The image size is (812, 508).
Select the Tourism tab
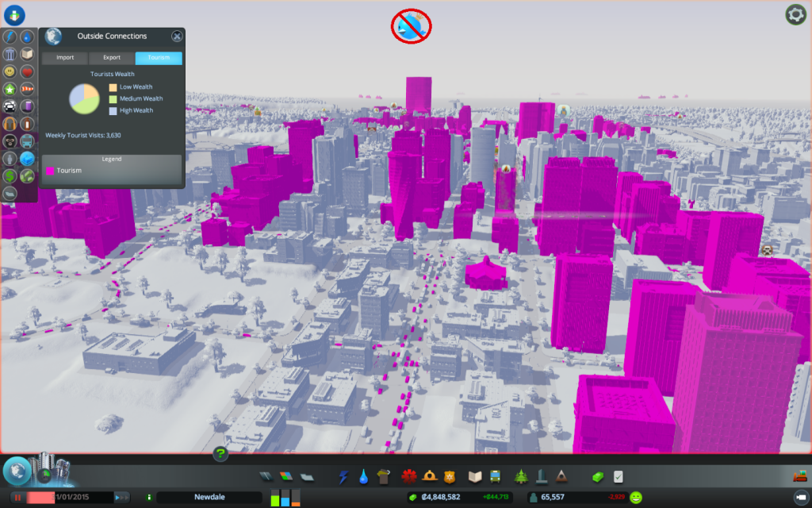point(159,57)
